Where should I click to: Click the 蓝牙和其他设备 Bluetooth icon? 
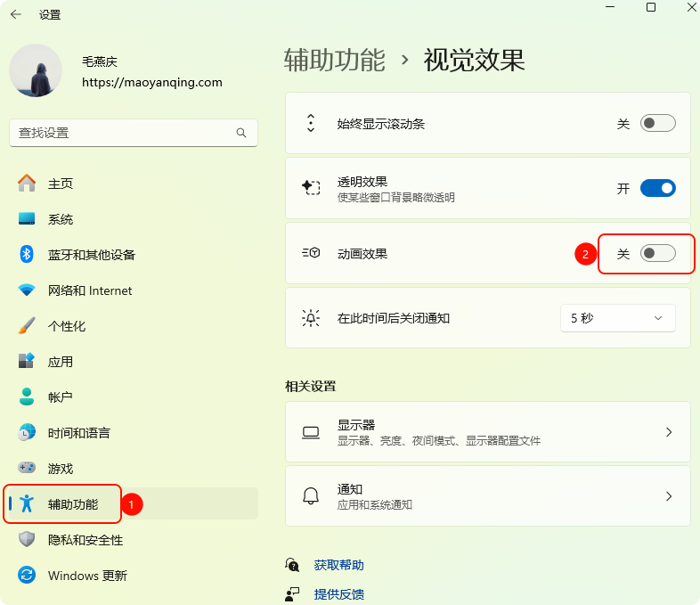(27, 255)
